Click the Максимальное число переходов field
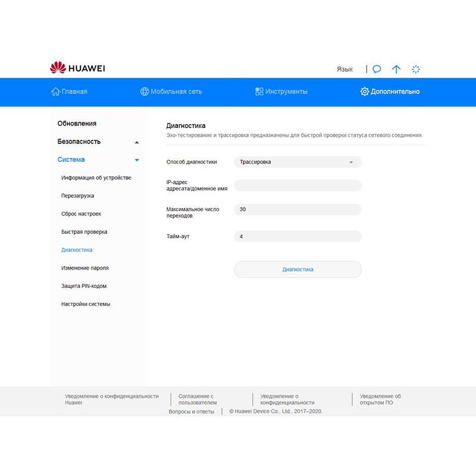The height and width of the screenshot is (476, 476). (297, 209)
